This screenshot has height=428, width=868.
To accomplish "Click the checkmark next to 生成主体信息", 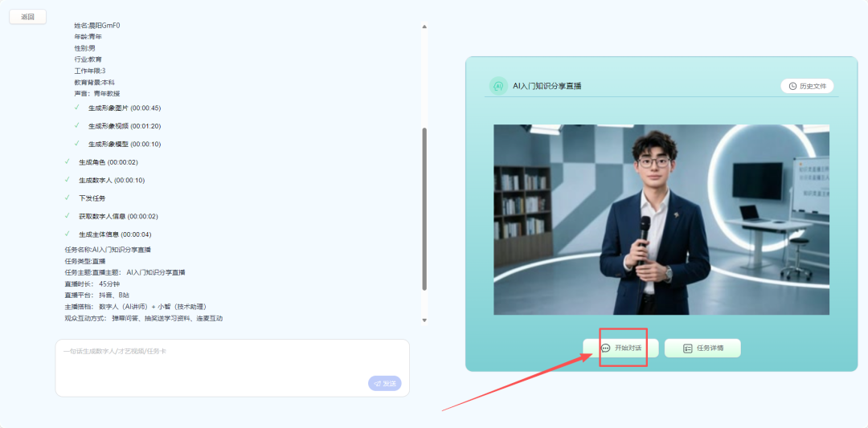I will click(x=68, y=234).
